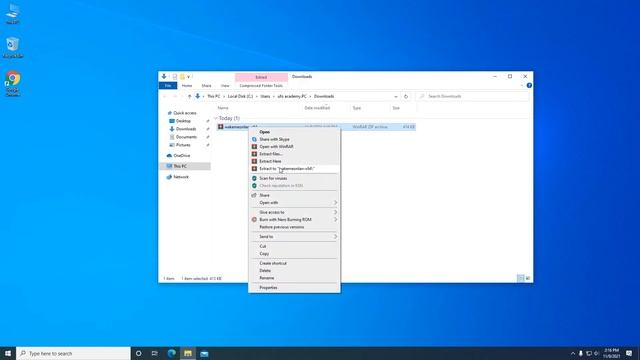Image resolution: width=640 pixels, height=360 pixels.
Task: Go up one folder level arrow
Action: tap(189, 96)
